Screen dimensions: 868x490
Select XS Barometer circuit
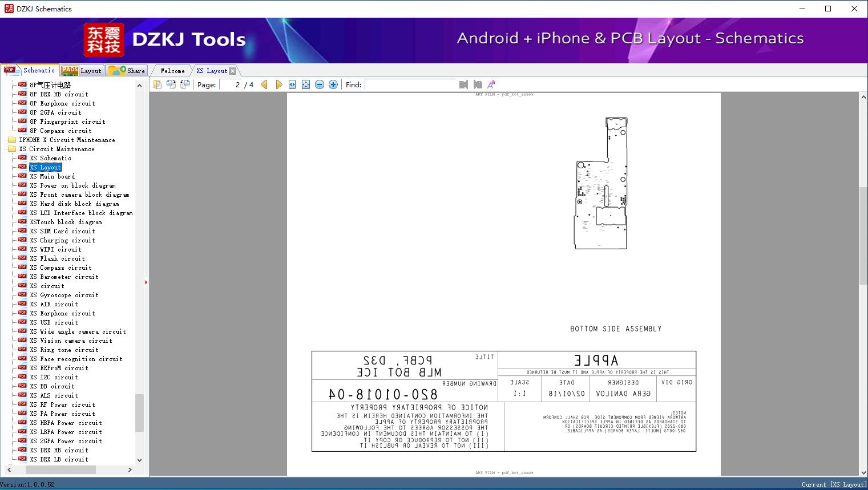(x=64, y=277)
